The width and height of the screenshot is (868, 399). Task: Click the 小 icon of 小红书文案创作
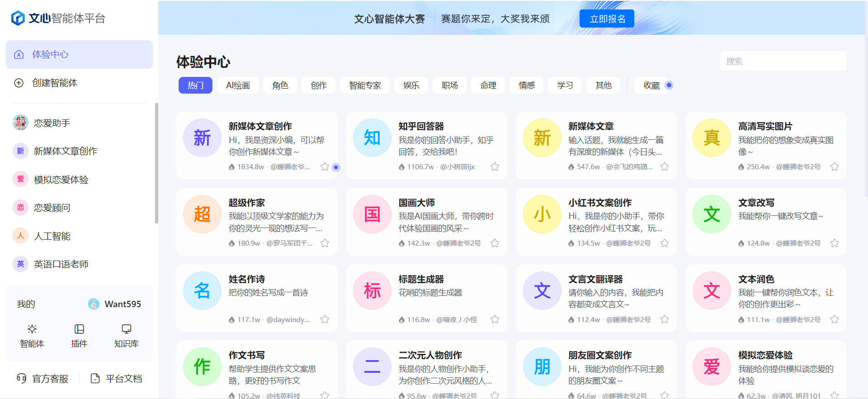coord(542,214)
